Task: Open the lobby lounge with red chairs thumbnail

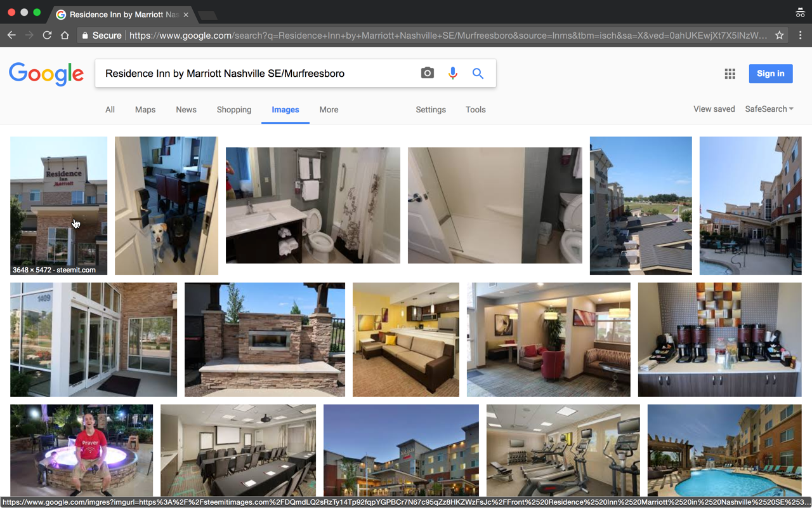Action: (x=549, y=340)
